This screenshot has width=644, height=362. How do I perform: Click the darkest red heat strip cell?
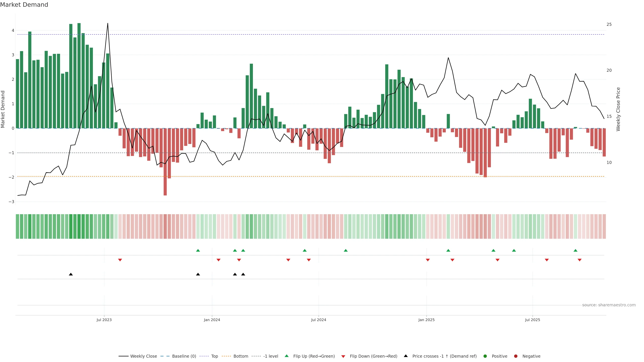pyautogui.click(x=165, y=226)
